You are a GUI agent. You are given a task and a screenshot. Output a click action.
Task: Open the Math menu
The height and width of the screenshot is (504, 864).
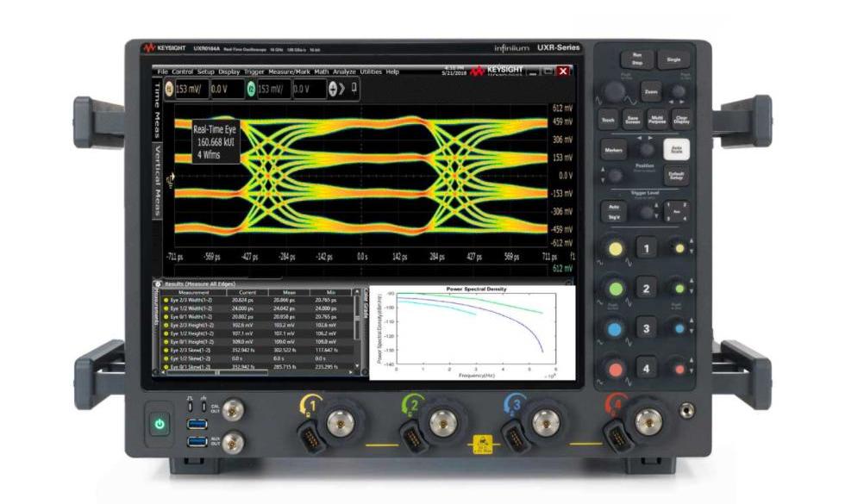tap(322, 72)
